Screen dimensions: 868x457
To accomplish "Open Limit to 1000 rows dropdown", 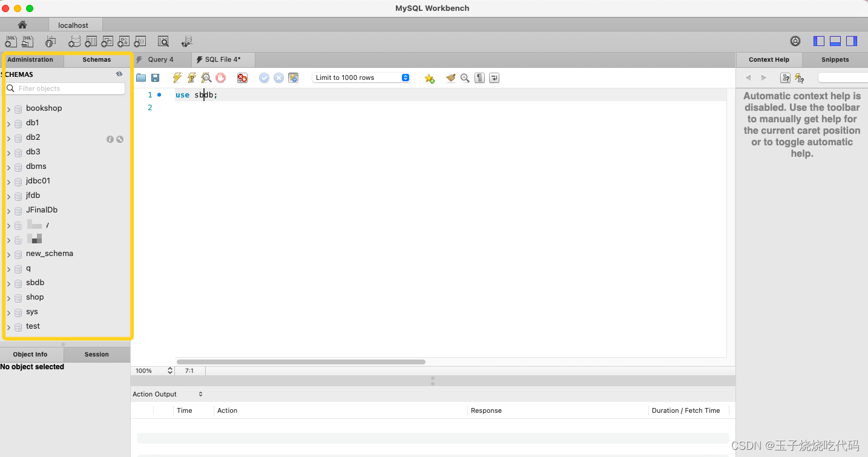I will 361,77.
